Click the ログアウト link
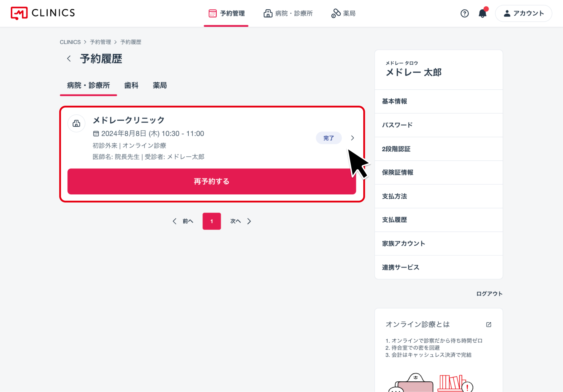563x392 pixels. pos(489,294)
